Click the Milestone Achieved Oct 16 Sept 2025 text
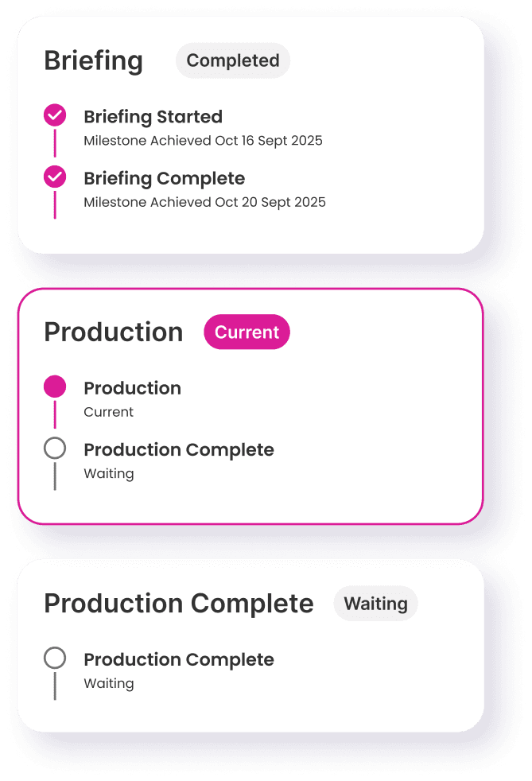The width and height of the screenshot is (532, 781). (203, 141)
